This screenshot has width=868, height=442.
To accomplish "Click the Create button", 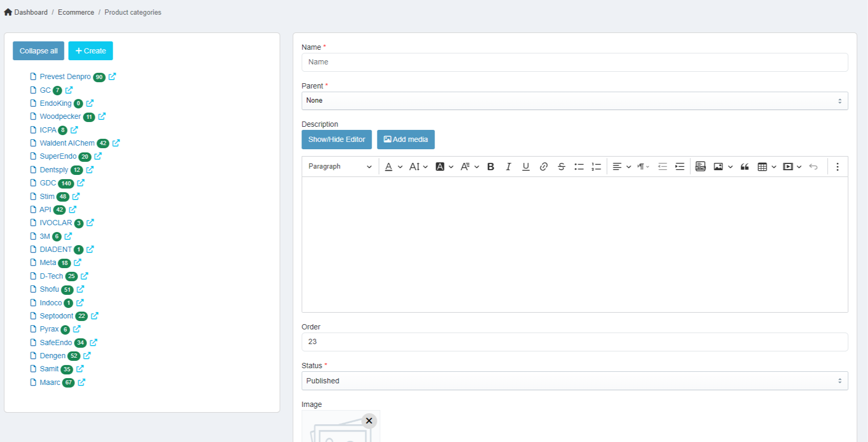I will (91, 51).
